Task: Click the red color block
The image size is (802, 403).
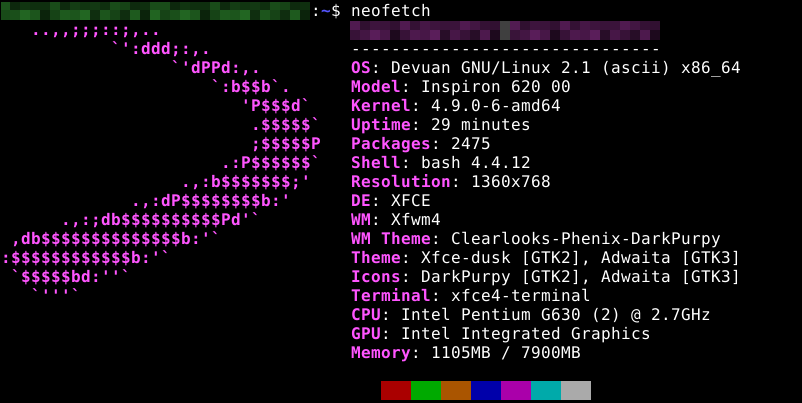Action: [396, 390]
